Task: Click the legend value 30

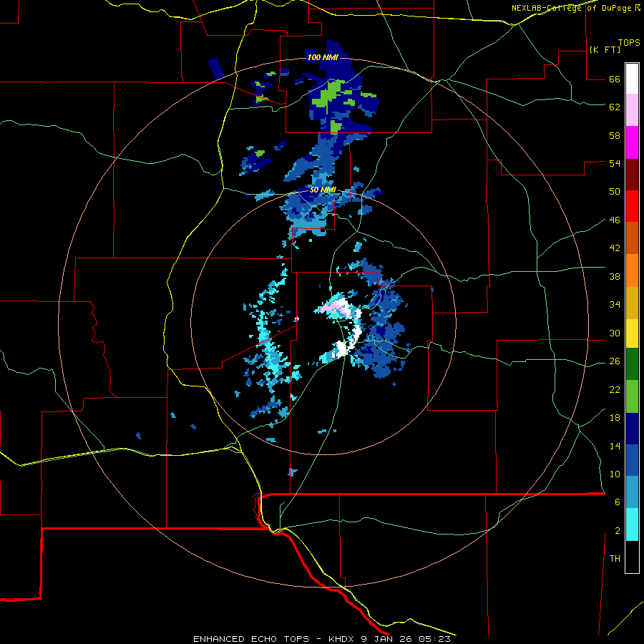Action: (615, 333)
